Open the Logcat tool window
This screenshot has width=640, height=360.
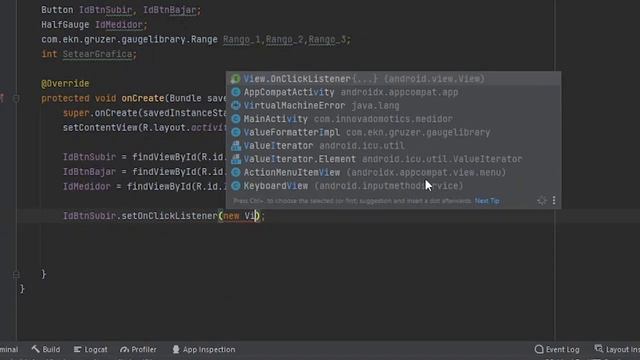point(91,349)
